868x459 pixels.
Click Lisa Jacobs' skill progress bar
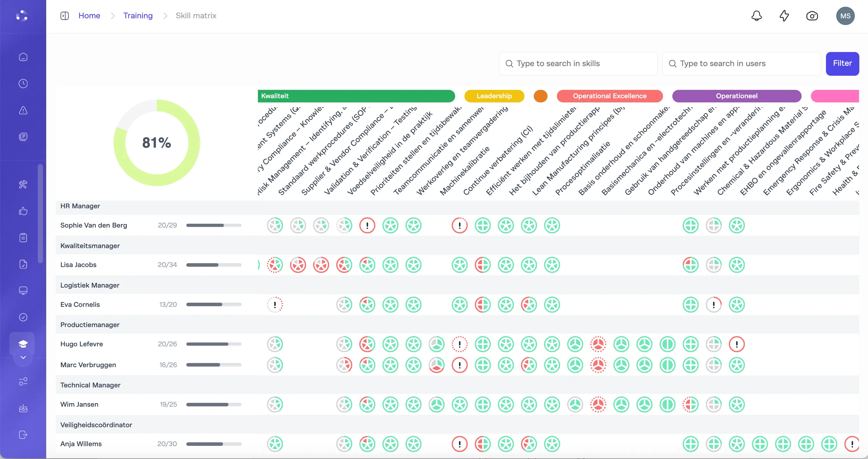click(214, 265)
